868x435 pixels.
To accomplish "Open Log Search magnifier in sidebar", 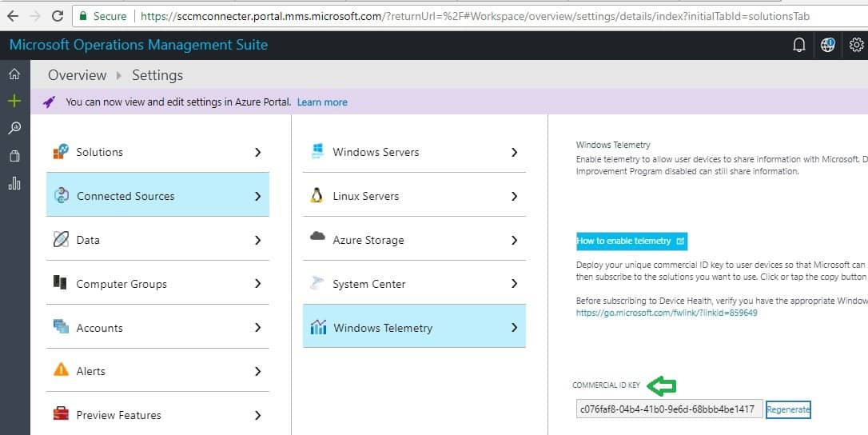I will [14, 129].
